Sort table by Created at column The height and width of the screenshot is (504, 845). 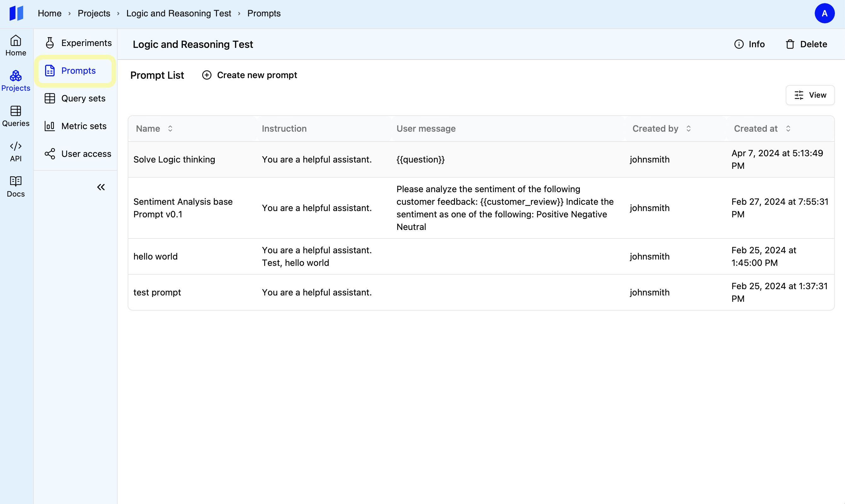[x=788, y=129]
